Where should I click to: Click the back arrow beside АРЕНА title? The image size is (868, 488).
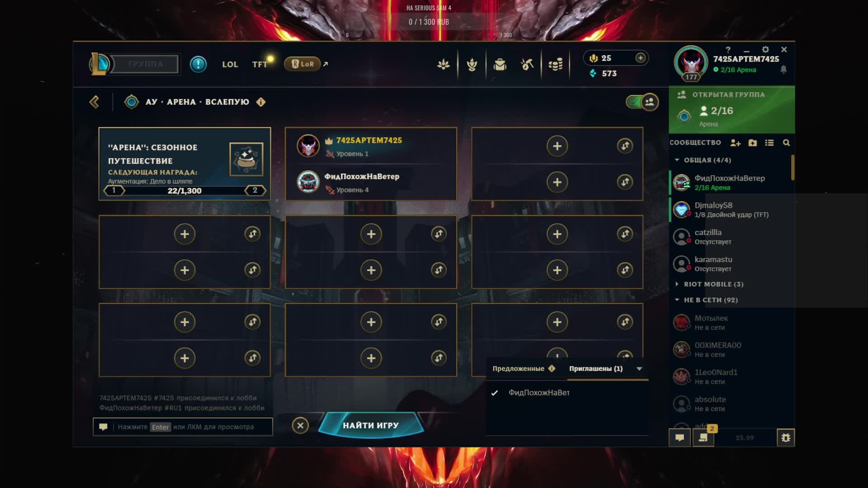(94, 102)
